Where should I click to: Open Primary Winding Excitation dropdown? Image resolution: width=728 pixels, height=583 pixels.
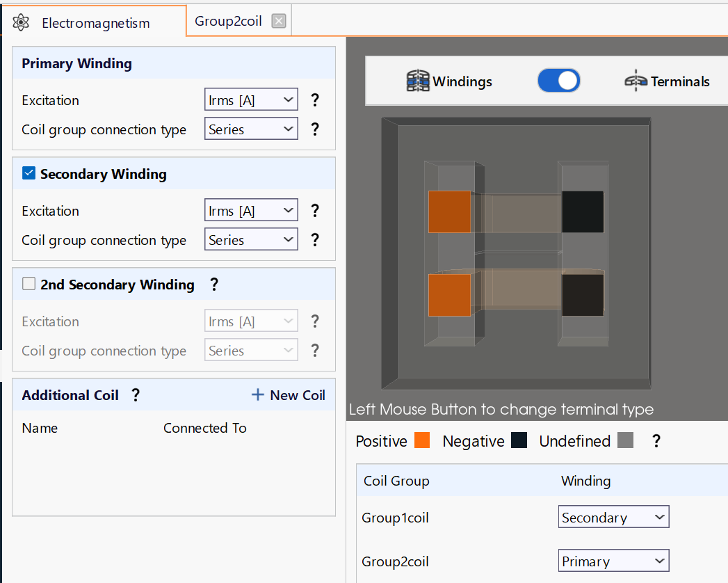click(x=251, y=100)
